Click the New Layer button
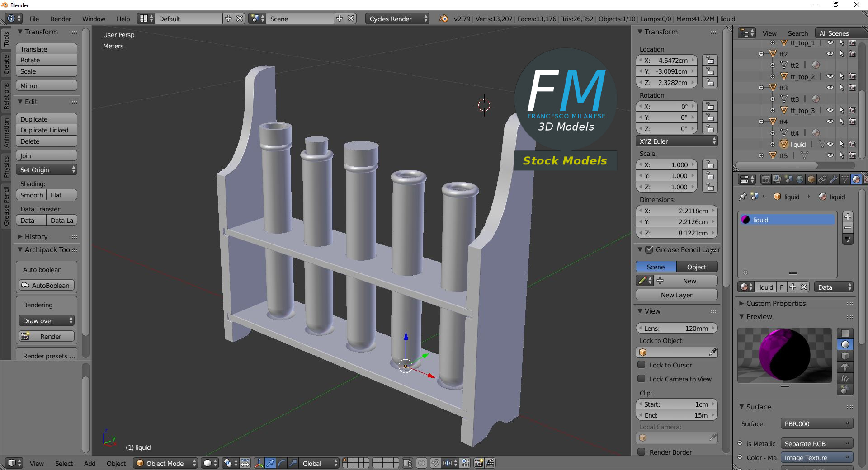Screen dimensions: 868x470 676,295
